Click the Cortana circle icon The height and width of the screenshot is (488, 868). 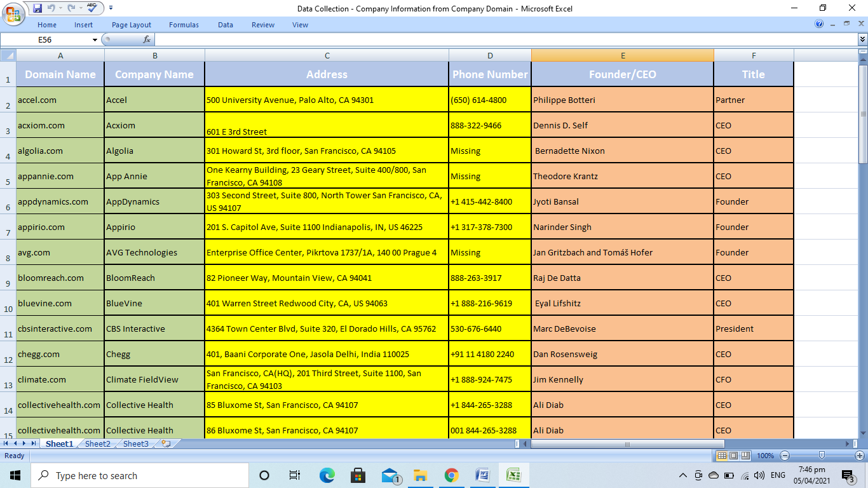click(x=264, y=475)
